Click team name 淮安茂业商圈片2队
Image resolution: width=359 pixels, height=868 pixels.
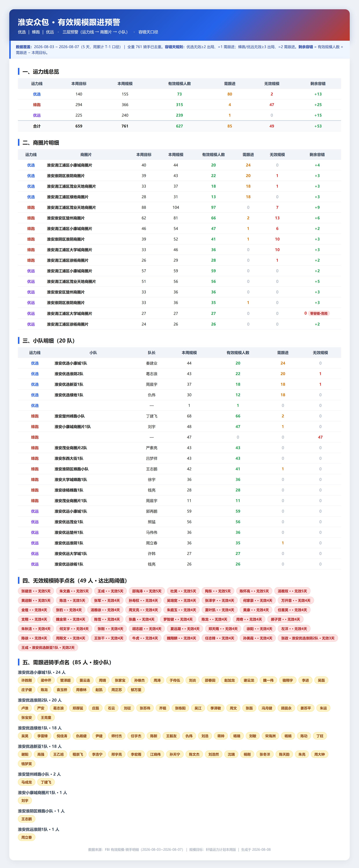pos(71,448)
